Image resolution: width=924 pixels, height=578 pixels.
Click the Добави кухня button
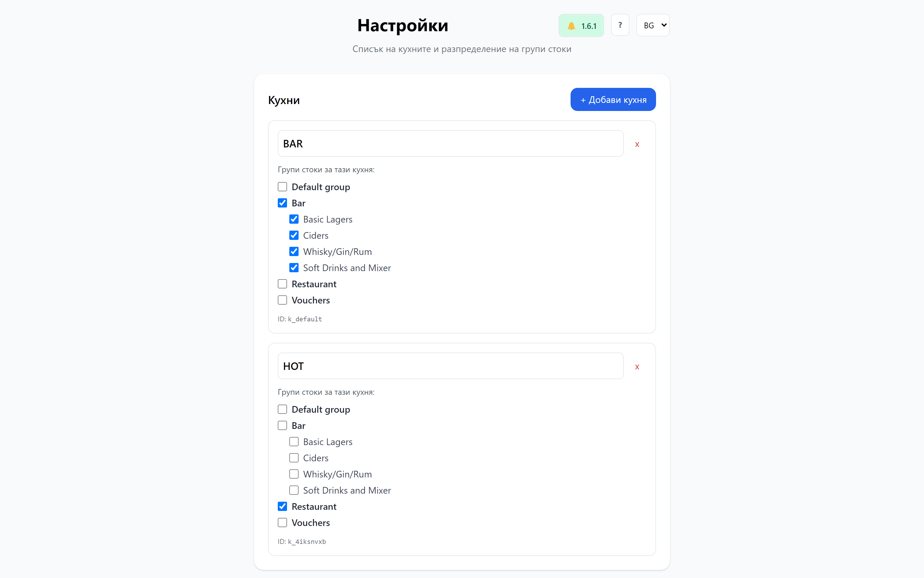tap(613, 99)
